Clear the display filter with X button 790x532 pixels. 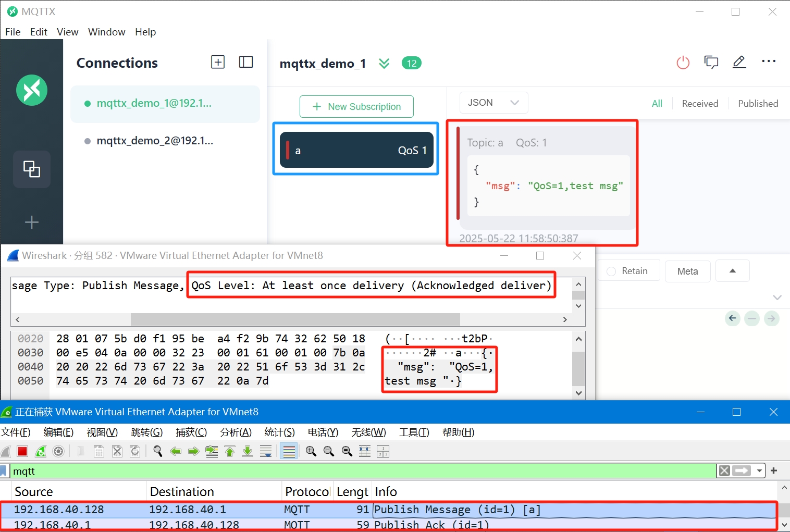click(x=724, y=471)
